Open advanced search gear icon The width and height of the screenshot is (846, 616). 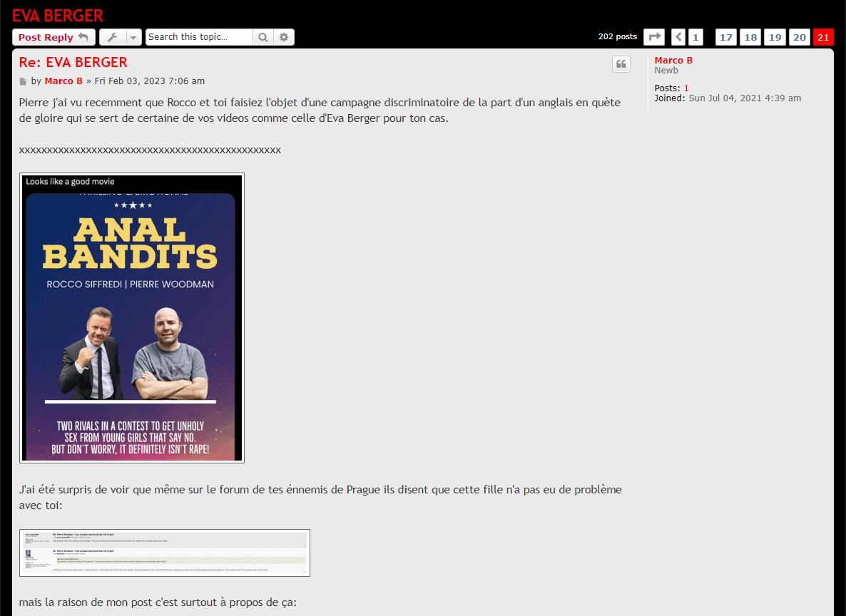pyautogui.click(x=284, y=37)
